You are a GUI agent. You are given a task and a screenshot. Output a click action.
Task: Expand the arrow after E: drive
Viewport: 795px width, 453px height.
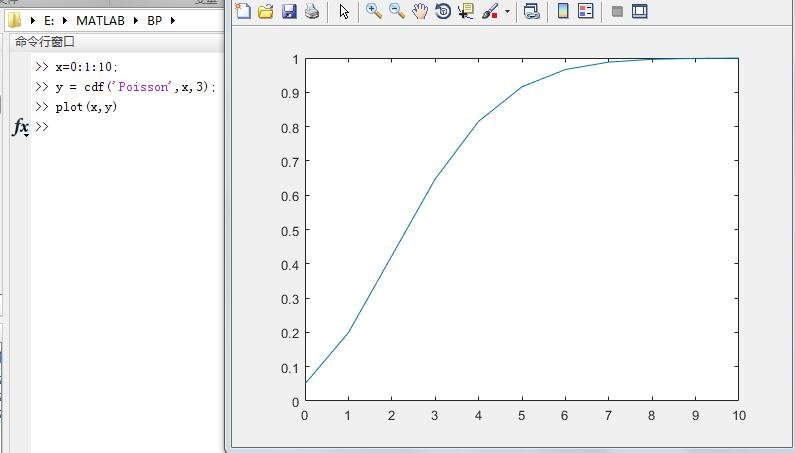tap(64, 21)
